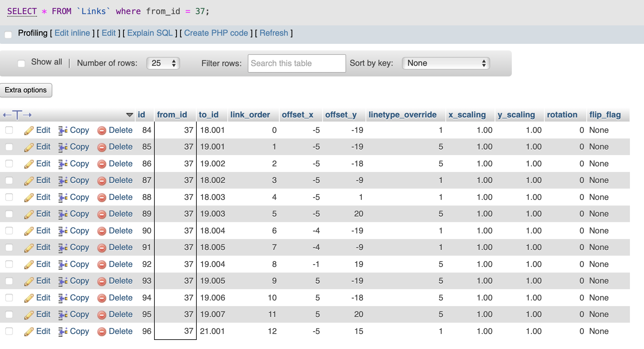
Task: Sort by the link_order column header
Action: pos(250,115)
